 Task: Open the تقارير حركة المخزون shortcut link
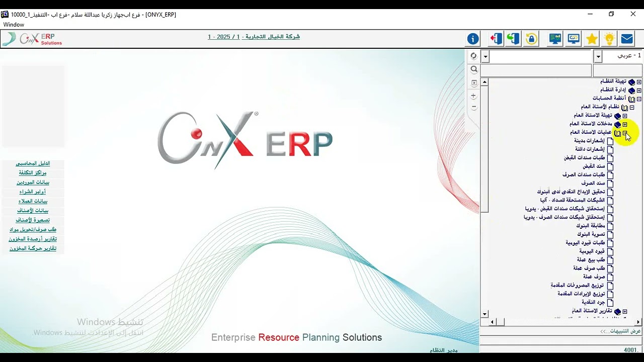(x=33, y=248)
